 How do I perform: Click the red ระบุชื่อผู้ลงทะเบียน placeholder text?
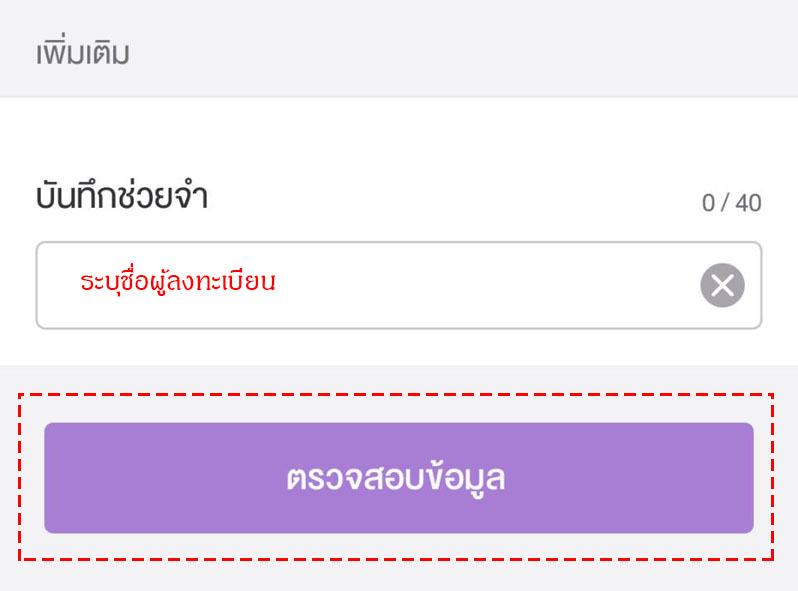[178, 283]
